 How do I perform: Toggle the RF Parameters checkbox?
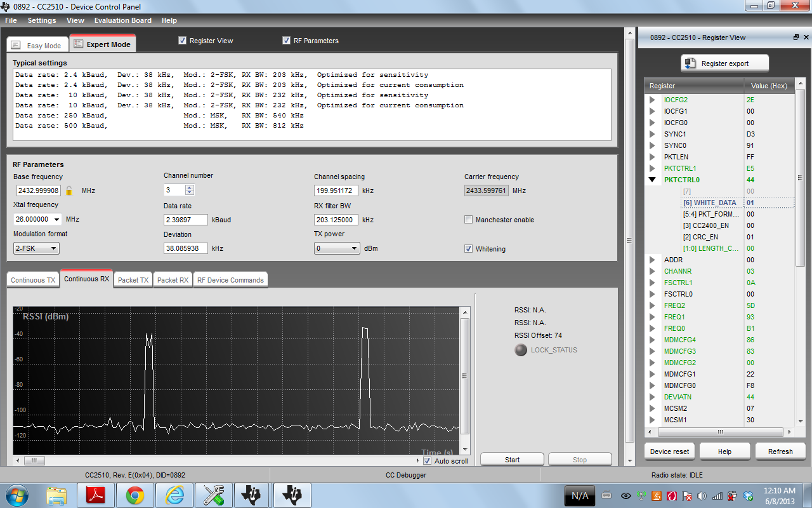(x=287, y=41)
